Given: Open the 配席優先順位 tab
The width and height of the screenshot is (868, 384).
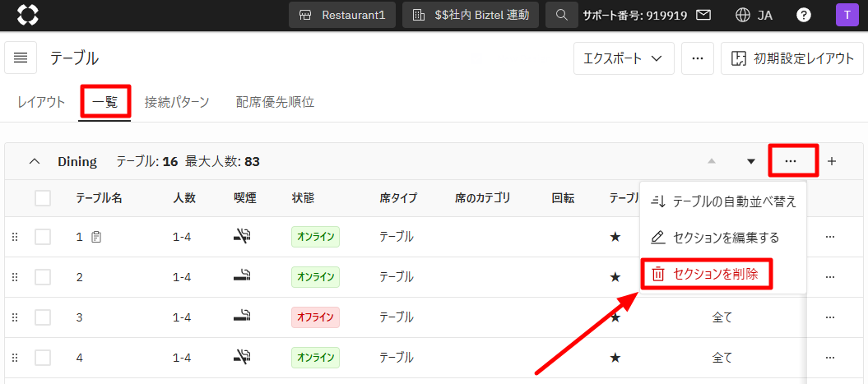Looking at the screenshot, I should (x=275, y=103).
